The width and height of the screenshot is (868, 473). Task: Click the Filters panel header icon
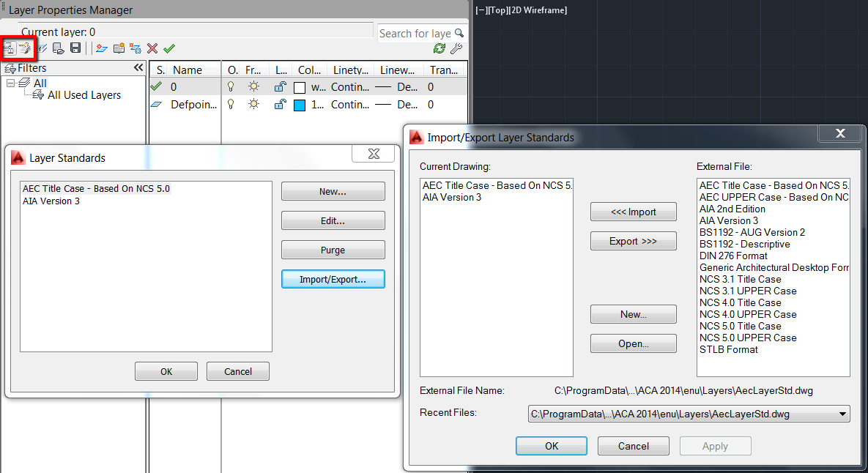[10, 69]
